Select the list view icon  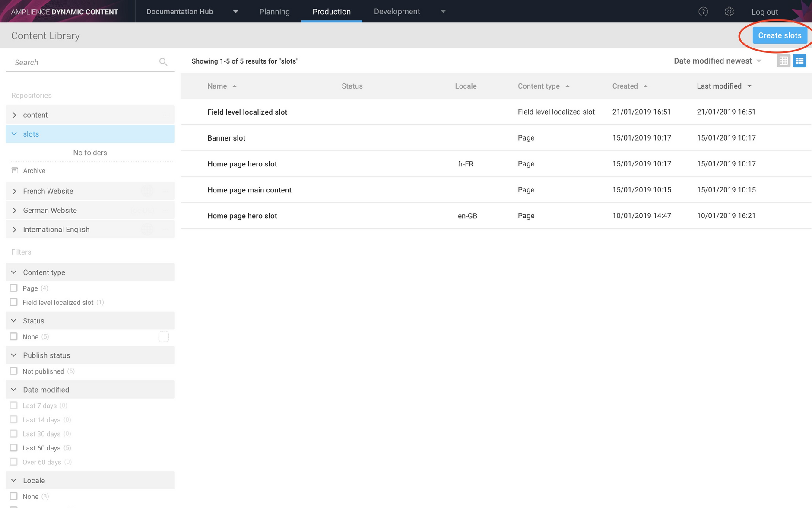point(800,61)
